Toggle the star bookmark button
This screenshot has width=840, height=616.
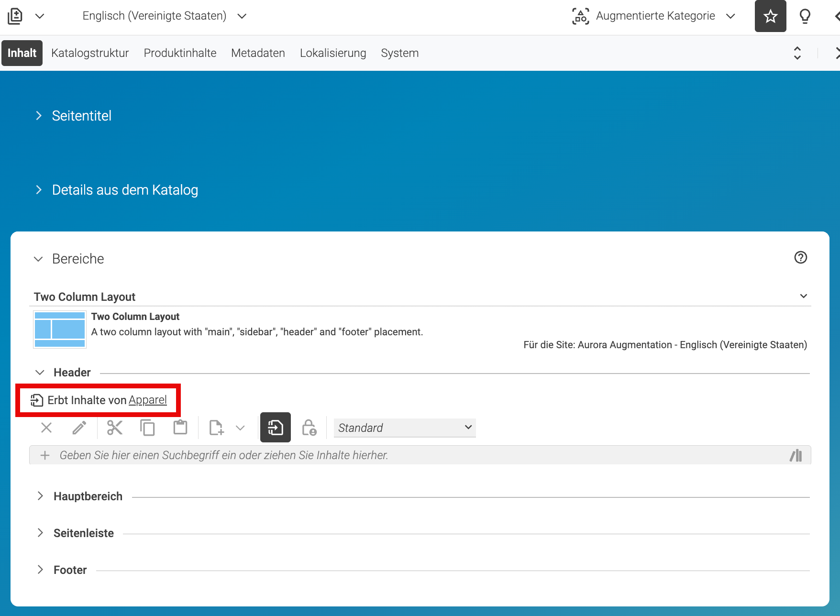770,16
